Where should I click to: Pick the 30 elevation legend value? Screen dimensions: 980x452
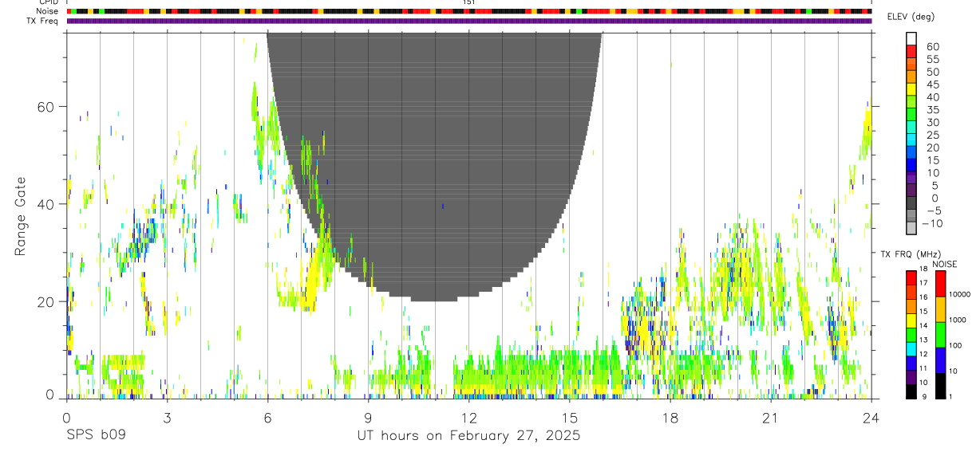[x=932, y=123]
